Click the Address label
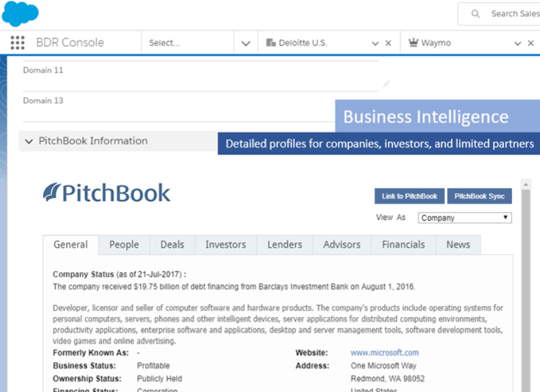The image size is (540, 392). coord(313,365)
